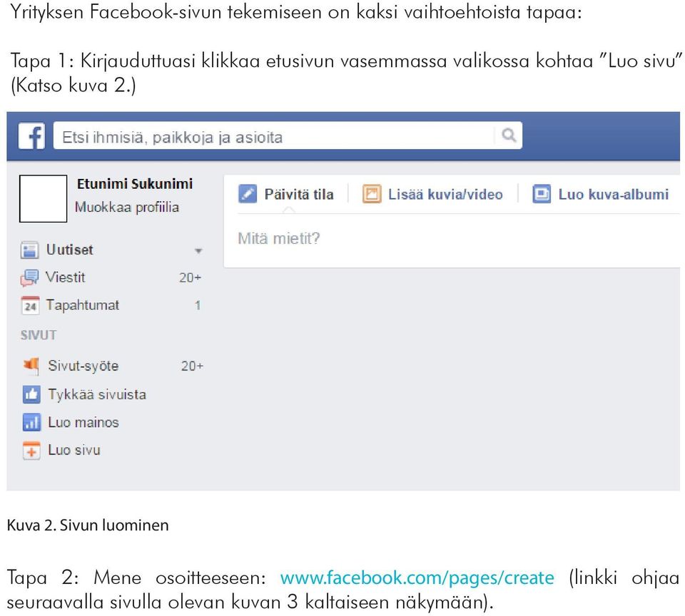
Task: Click the Uutiset news feed icon
Action: [x=30, y=250]
